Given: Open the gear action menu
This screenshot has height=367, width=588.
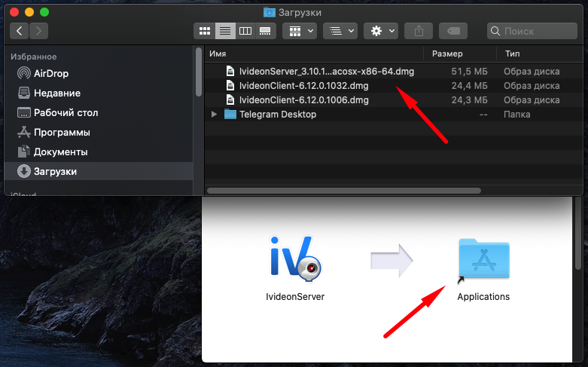Looking at the screenshot, I should 381,31.
